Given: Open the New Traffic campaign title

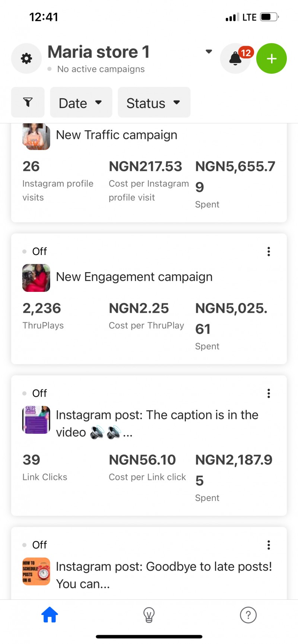Looking at the screenshot, I should [x=117, y=135].
